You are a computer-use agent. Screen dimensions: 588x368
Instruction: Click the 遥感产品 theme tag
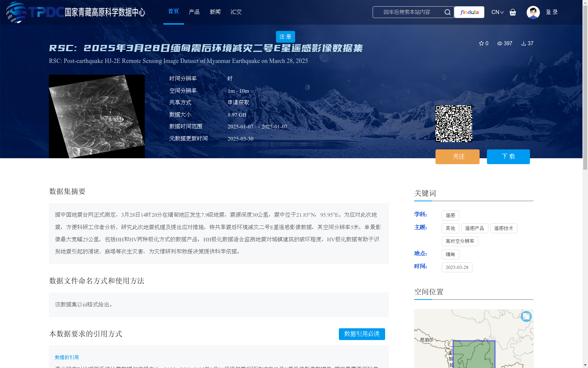click(x=475, y=228)
